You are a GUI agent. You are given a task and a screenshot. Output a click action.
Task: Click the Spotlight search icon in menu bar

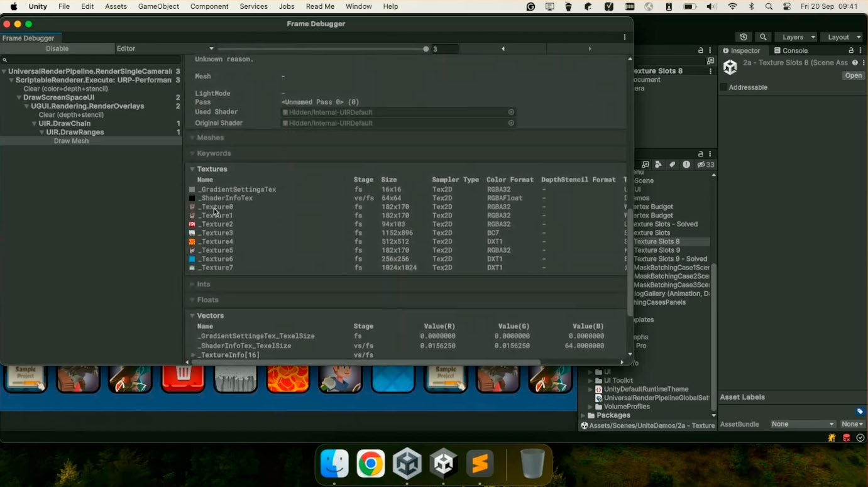[x=769, y=6]
